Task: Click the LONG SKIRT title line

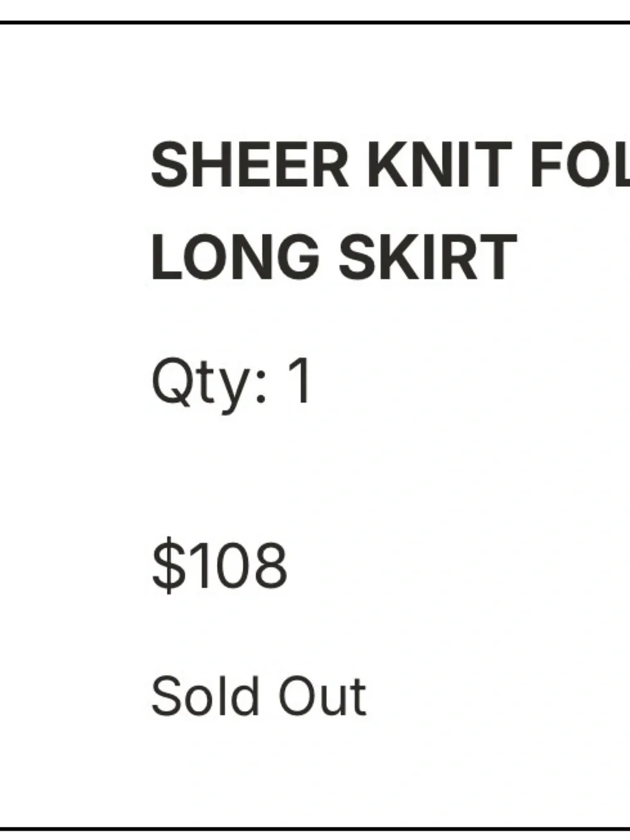Action: (x=334, y=257)
